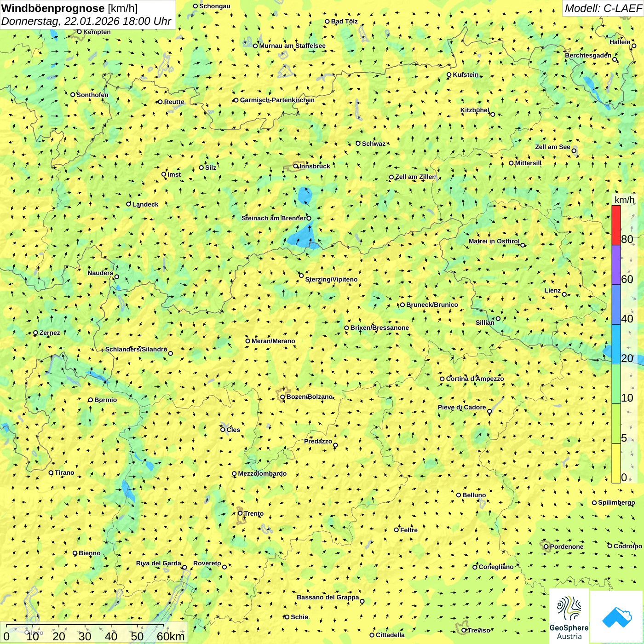
Task: Click the Sillian city label
Action: point(485,322)
